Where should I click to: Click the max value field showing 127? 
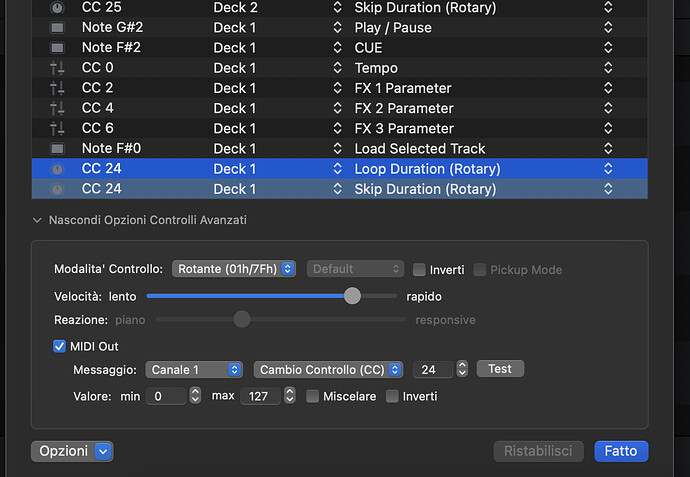pos(260,397)
